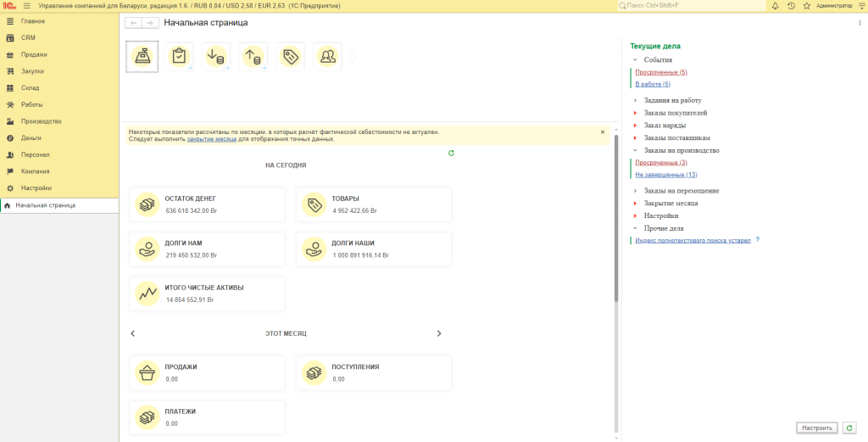Click the Настроить button
Viewport: 868px width, 442px height.
point(817,428)
